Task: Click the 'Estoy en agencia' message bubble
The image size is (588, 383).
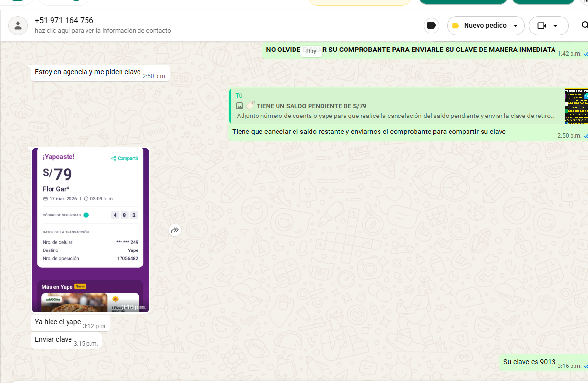Action: 87,72
